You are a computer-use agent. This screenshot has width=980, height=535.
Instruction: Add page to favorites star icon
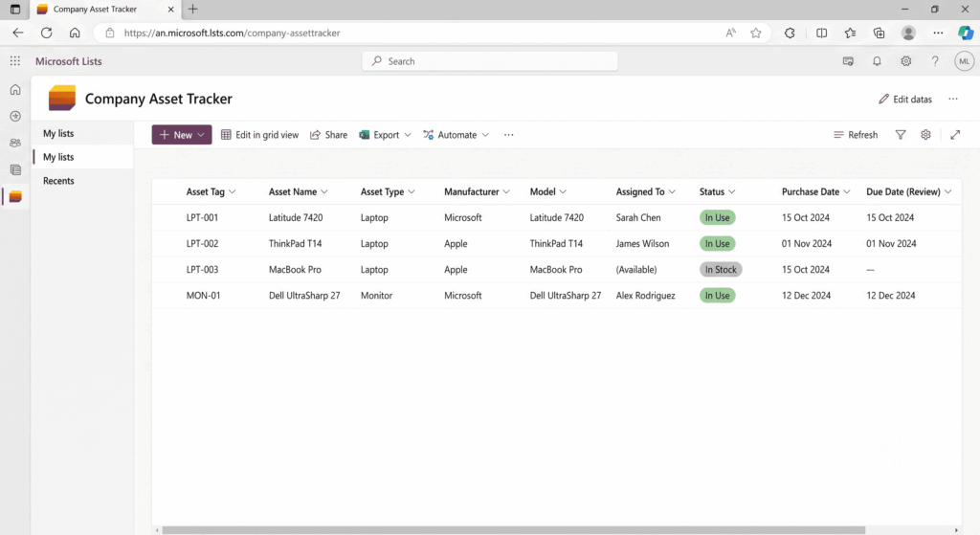click(x=756, y=33)
